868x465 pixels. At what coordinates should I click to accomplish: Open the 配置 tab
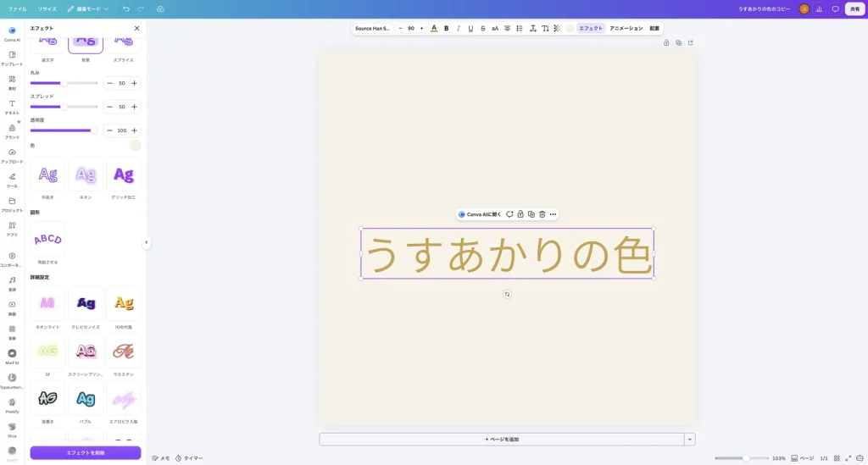tap(654, 28)
